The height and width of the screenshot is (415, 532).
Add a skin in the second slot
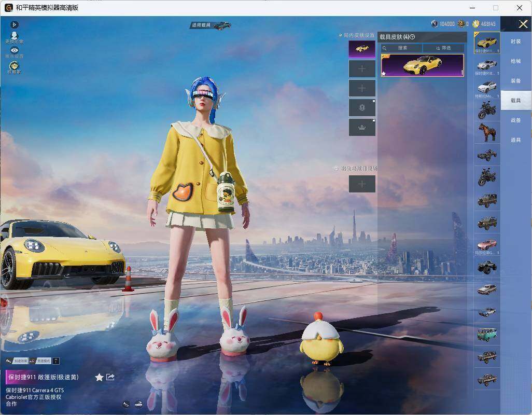(x=362, y=69)
